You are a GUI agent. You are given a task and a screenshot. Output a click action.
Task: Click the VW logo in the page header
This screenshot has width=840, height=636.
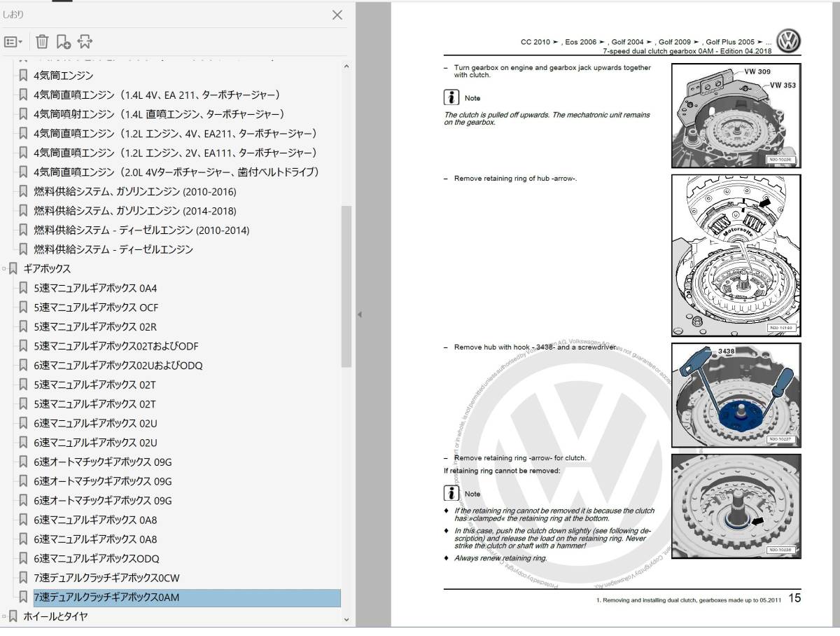pyautogui.click(x=789, y=41)
